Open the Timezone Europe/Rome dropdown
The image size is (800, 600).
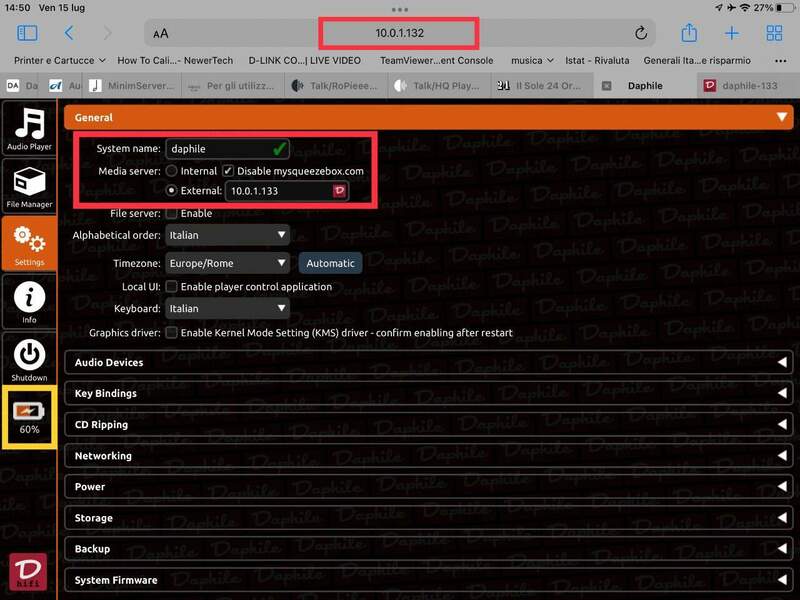point(227,263)
